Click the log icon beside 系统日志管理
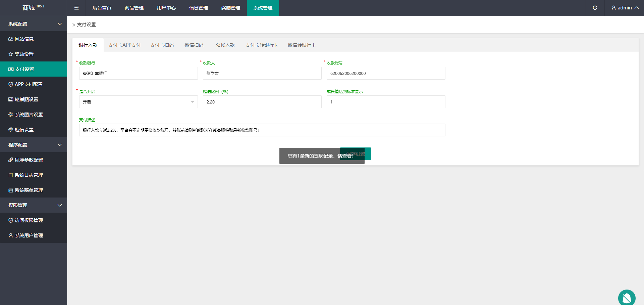 11,175
